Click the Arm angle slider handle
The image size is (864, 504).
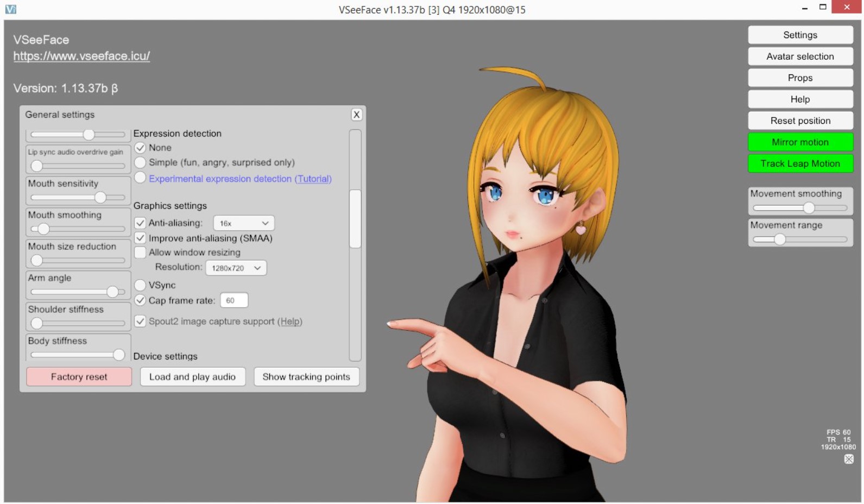pyautogui.click(x=112, y=292)
